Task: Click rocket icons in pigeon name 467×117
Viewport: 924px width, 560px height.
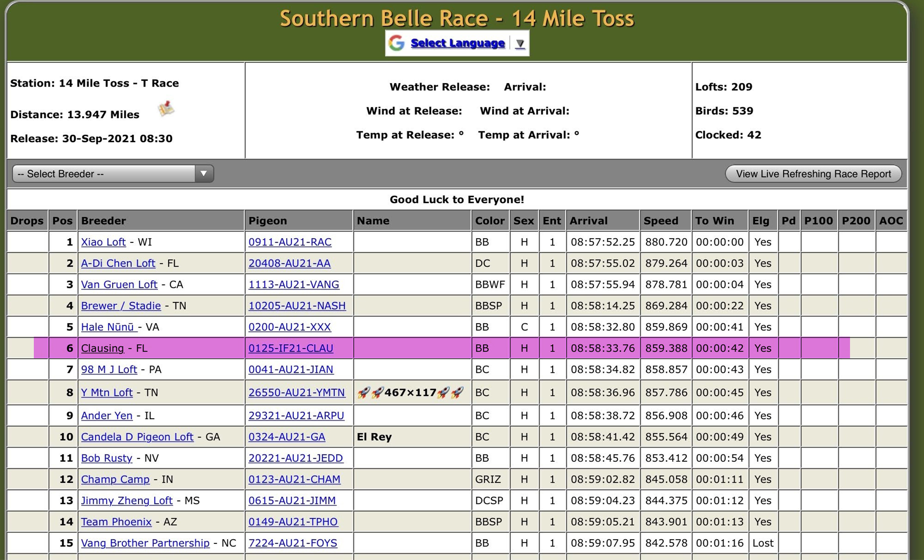Action: point(370,392)
